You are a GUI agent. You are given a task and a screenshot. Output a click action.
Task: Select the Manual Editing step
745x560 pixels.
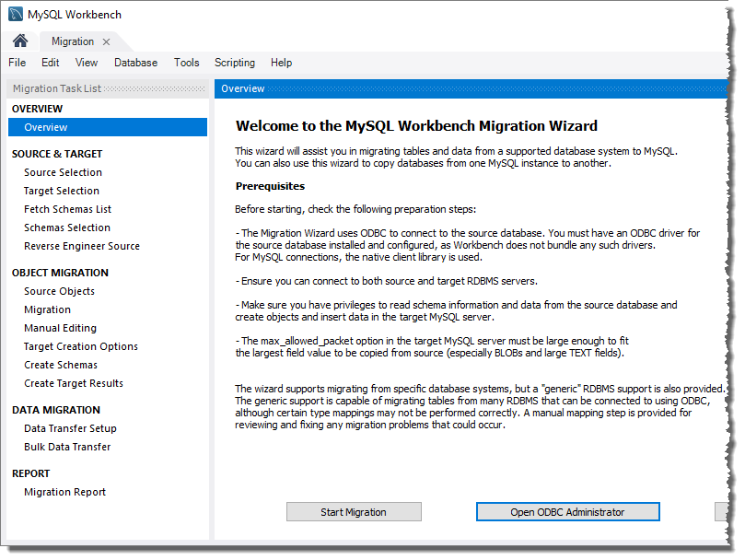[60, 328]
